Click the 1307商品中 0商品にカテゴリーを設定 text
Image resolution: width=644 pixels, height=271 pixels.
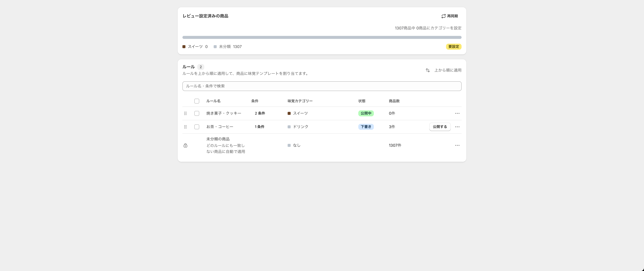(x=428, y=28)
